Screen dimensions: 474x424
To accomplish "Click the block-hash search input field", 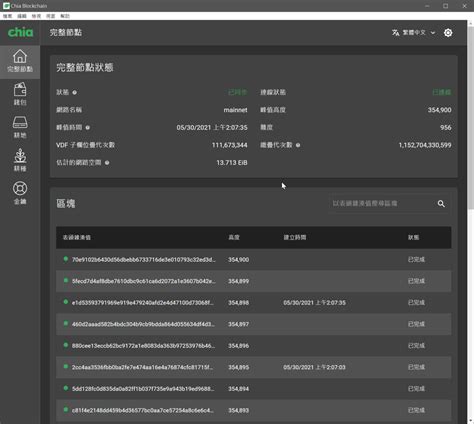I will click(x=382, y=203).
